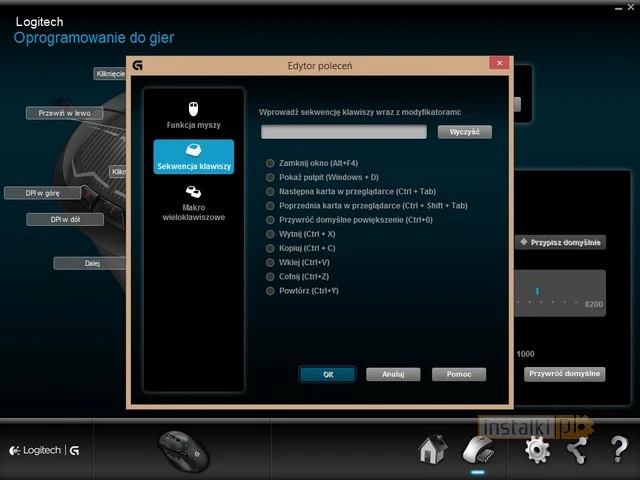Viewport: 640px width, 480px height.
Task: Click the 1000 report rate value
Action: 525,354
